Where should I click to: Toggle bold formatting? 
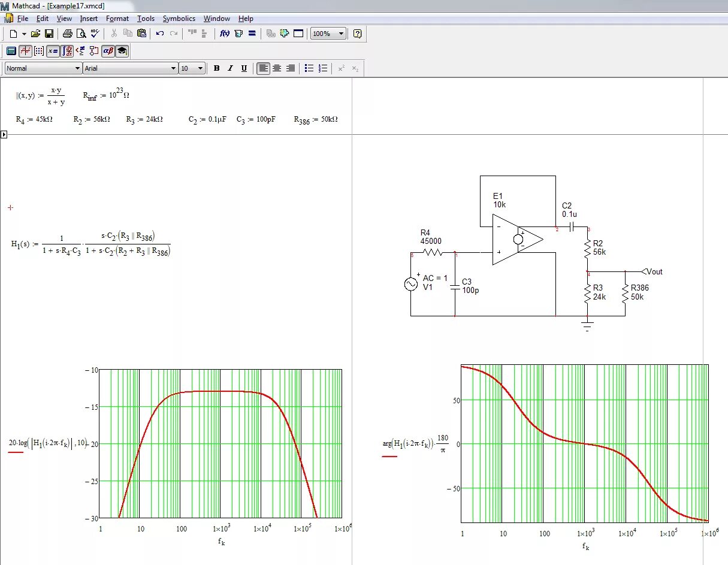tap(216, 68)
